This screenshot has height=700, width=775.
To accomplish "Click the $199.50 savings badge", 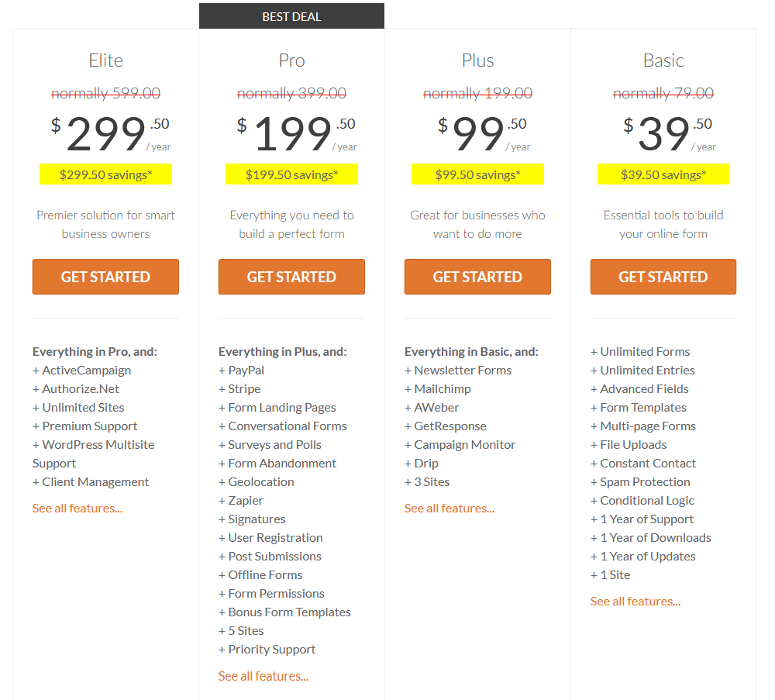I will [x=291, y=174].
